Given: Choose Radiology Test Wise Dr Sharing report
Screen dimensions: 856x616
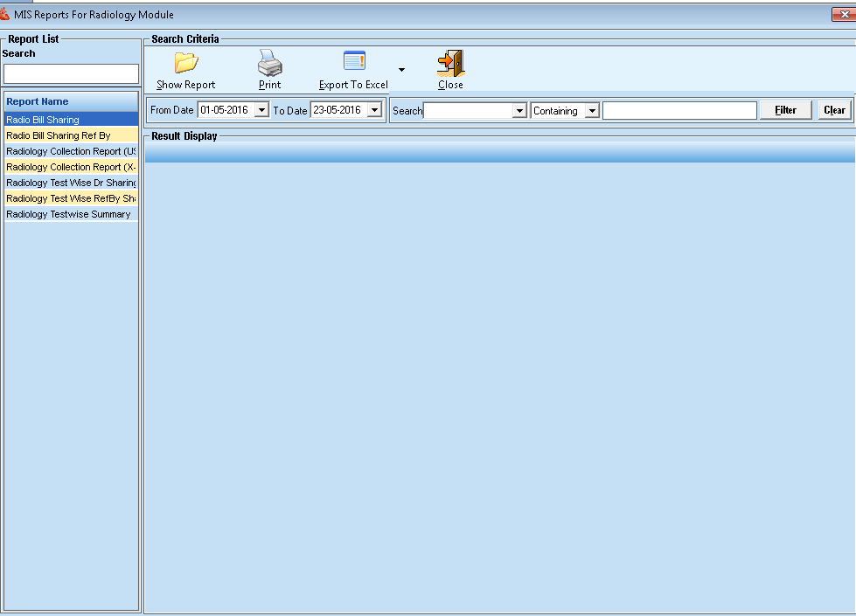Looking at the screenshot, I should coord(70,183).
